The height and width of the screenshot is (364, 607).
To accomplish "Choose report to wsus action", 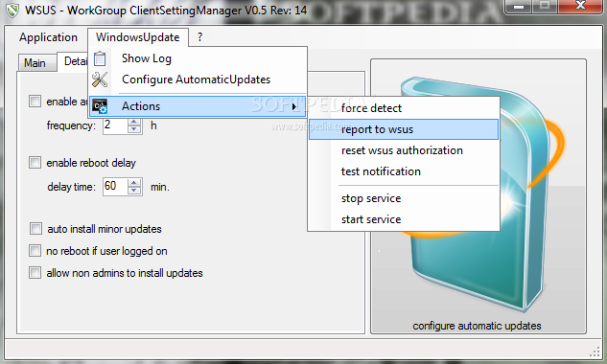I will point(404,129).
